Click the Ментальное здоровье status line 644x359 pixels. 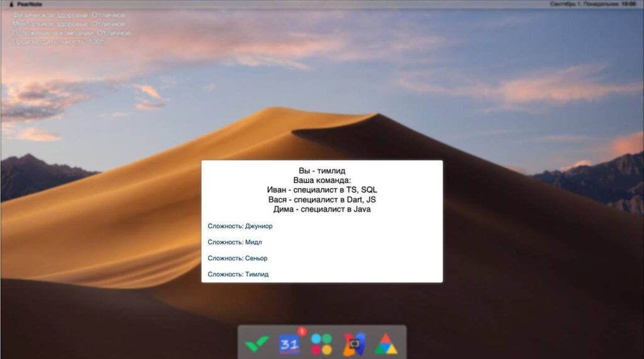tap(69, 24)
